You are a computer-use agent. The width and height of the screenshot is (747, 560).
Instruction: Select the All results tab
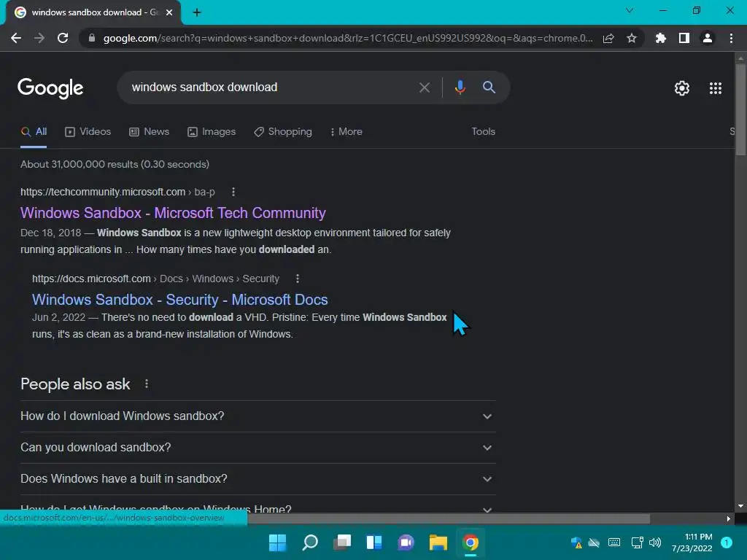click(34, 132)
